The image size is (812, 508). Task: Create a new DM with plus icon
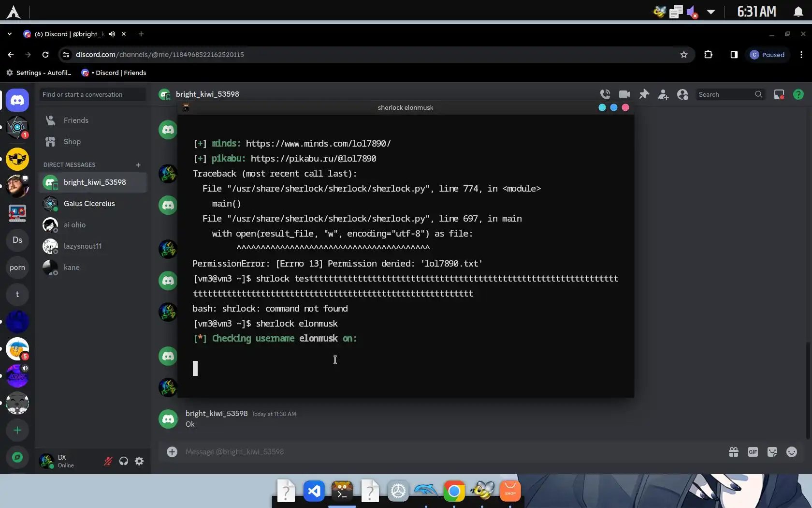click(138, 165)
